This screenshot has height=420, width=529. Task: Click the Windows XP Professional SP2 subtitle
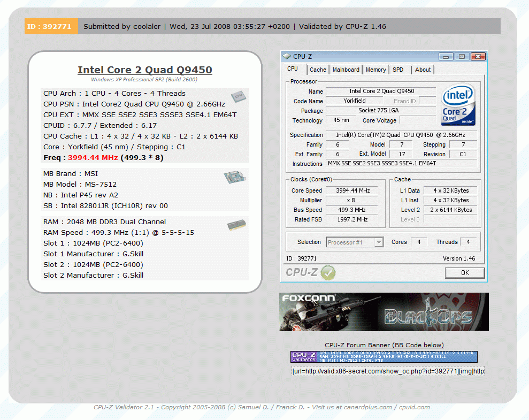pyautogui.click(x=144, y=80)
